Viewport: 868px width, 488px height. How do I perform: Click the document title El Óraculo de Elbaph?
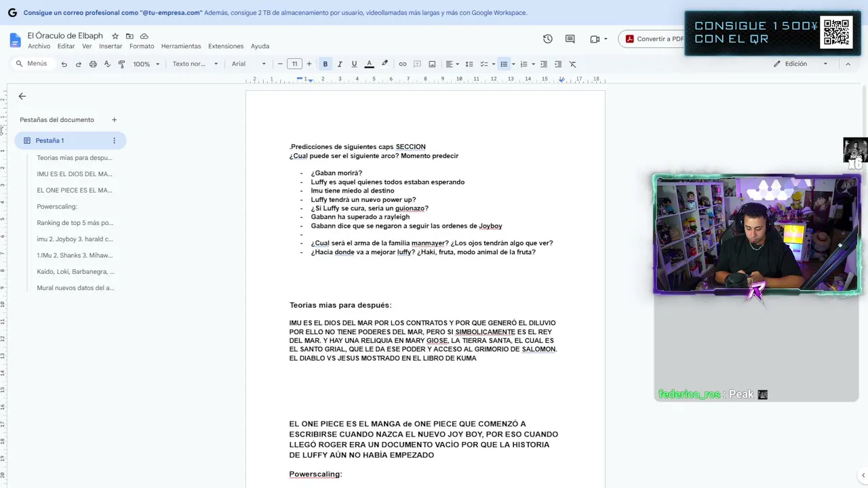(x=66, y=36)
